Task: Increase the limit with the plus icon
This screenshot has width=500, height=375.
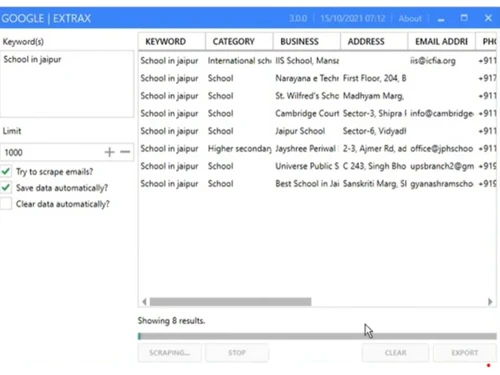Action: [109, 152]
